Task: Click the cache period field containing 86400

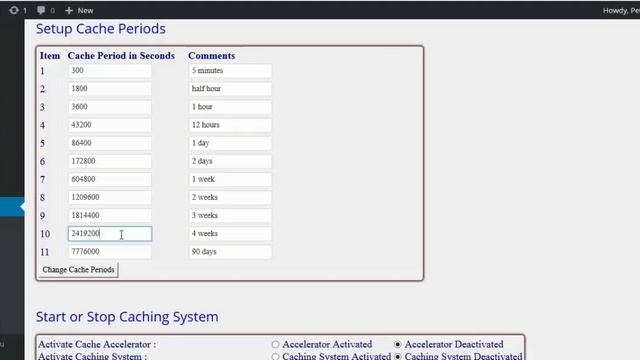Action: [x=110, y=143]
